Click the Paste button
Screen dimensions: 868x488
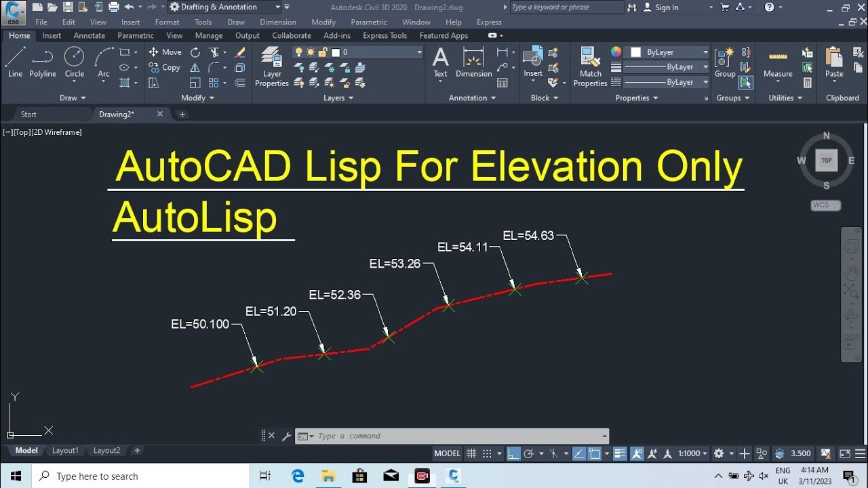(834, 62)
